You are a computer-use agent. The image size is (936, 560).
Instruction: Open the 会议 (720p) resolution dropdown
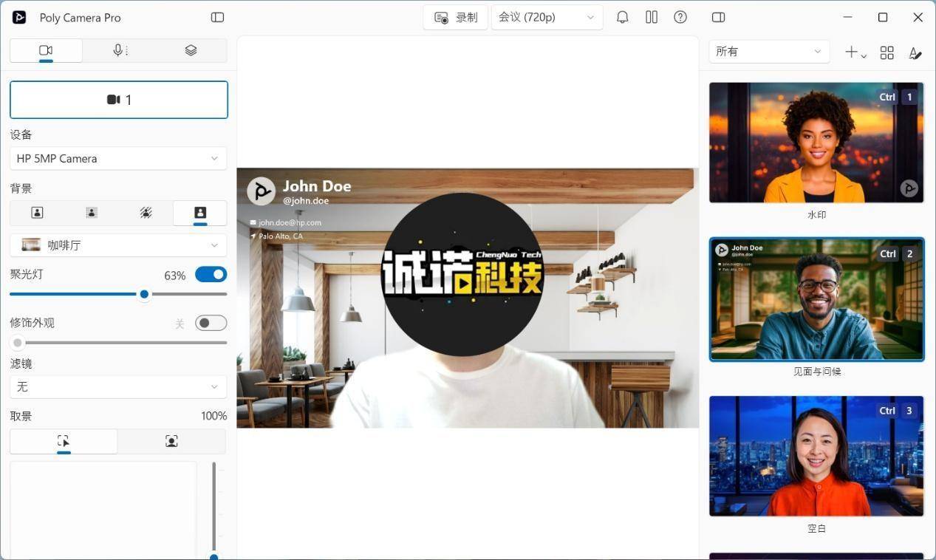[x=547, y=17]
